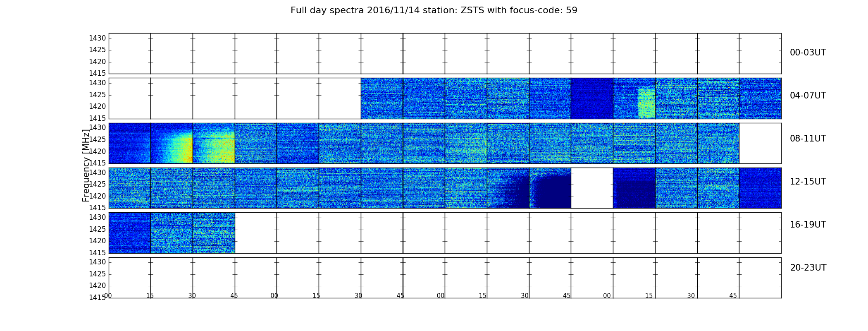
Task: Click the bright yellow-orange panel in 08-11UT row
Action: click(x=214, y=143)
